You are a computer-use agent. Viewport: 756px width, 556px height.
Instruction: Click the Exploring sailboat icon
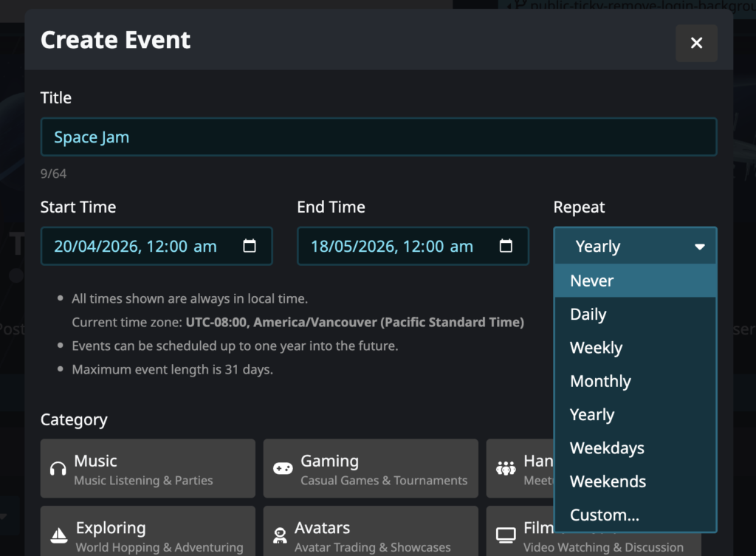click(x=58, y=536)
